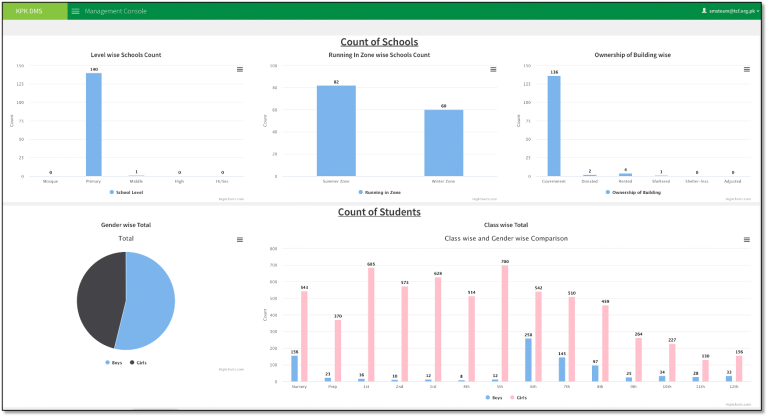The image size is (768, 417).
Task: Toggle the sidebar hamburger menu icon
Action: pyautogui.click(x=76, y=11)
